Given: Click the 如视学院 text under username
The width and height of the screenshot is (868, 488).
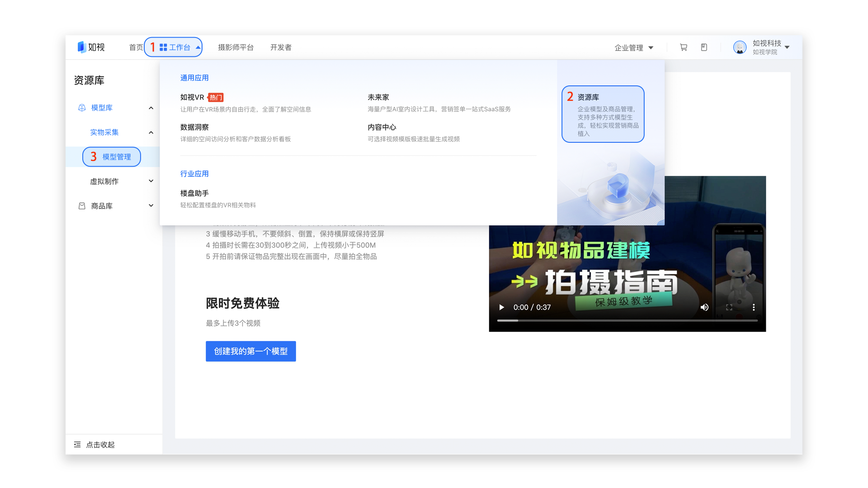Looking at the screenshot, I should click(765, 52).
